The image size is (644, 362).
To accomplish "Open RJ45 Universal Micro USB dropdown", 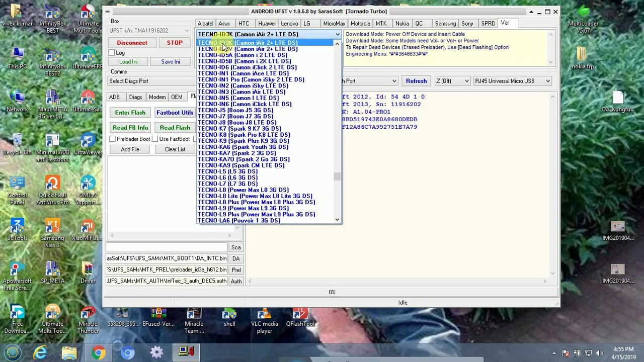I will pyautogui.click(x=512, y=81).
